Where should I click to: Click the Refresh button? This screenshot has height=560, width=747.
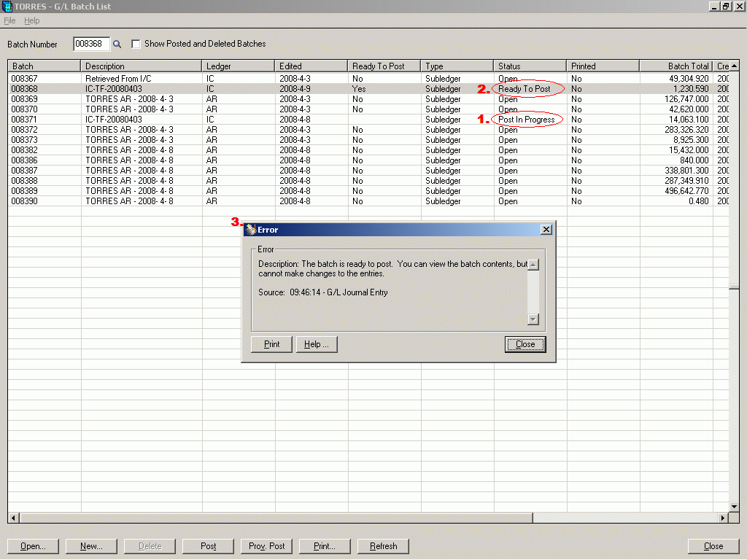click(383, 546)
